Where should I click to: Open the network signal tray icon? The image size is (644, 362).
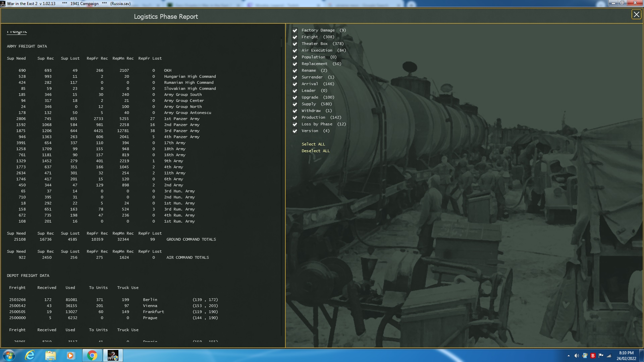[x=609, y=356]
